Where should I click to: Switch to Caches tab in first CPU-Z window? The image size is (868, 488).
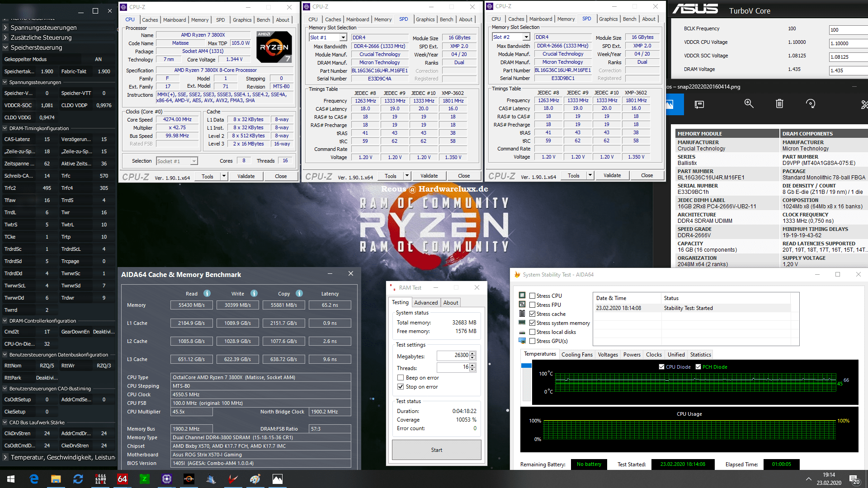click(150, 20)
